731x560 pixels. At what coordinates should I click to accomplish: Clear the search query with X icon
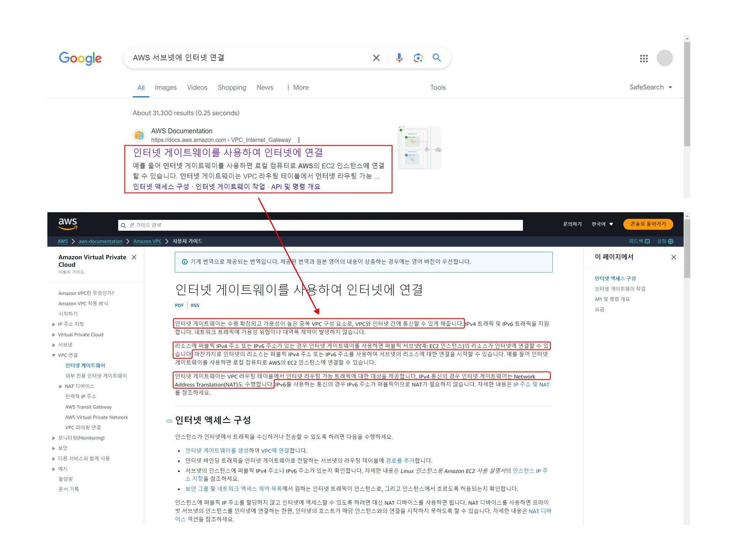tap(376, 58)
